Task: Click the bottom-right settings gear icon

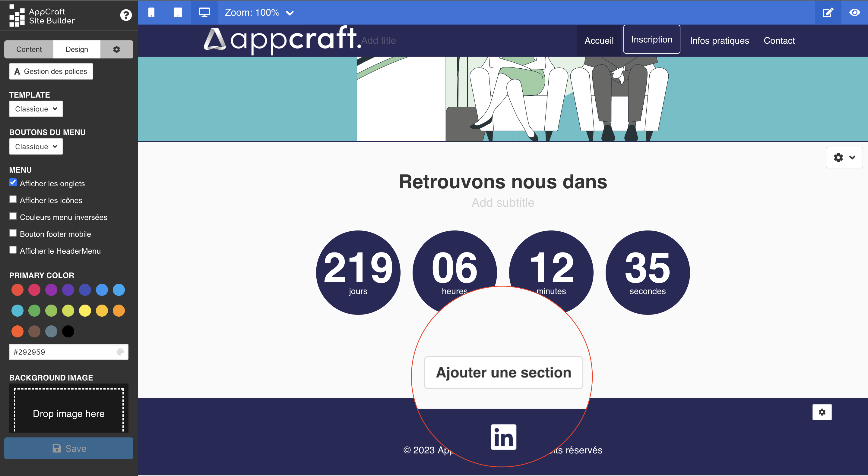Action: (822, 413)
